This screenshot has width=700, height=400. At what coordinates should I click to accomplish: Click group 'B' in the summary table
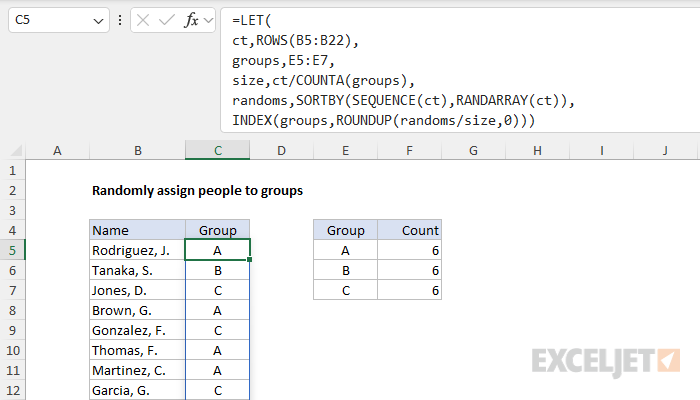point(346,271)
